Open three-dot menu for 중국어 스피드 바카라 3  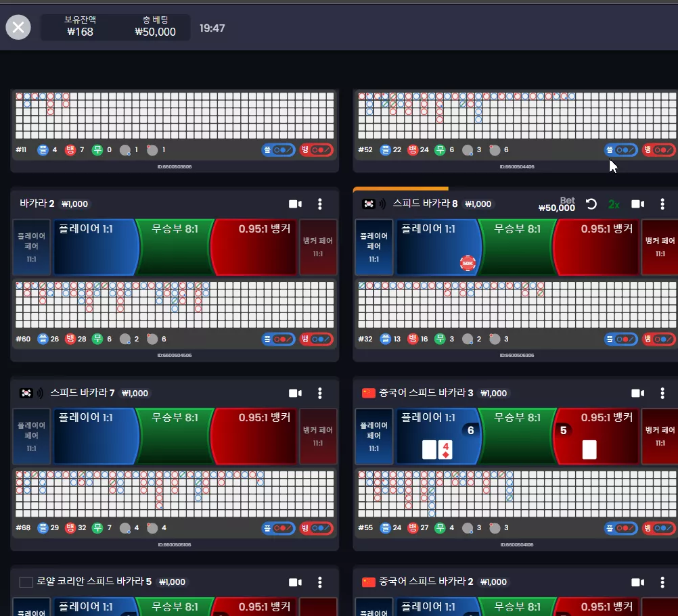point(662,393)
